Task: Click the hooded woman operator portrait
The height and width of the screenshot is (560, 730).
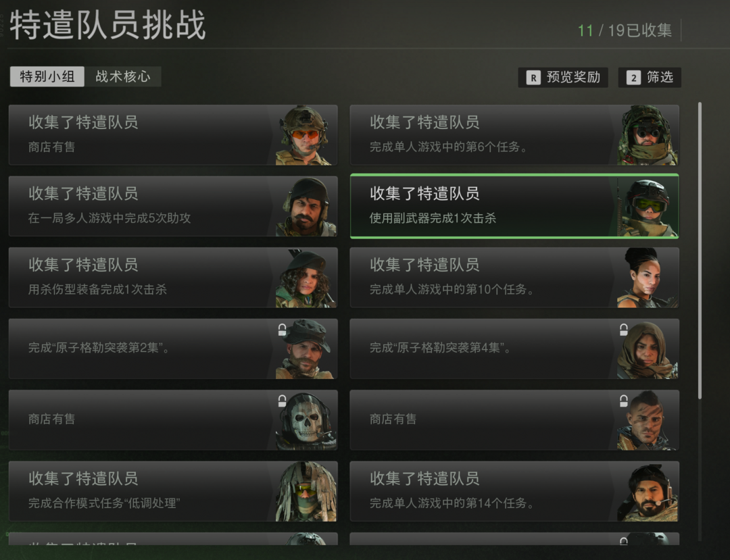Action: click(x=648, y=350)
